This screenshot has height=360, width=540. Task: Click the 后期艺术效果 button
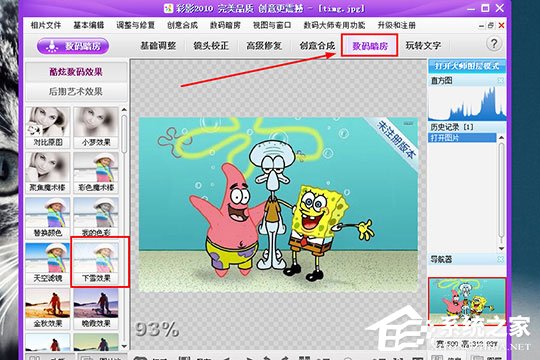(76, 92)
